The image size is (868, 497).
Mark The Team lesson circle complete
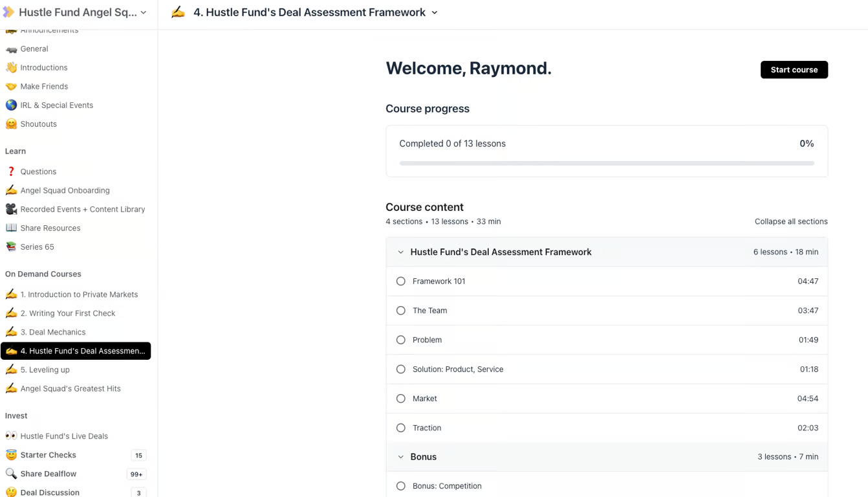coord(401,311)
